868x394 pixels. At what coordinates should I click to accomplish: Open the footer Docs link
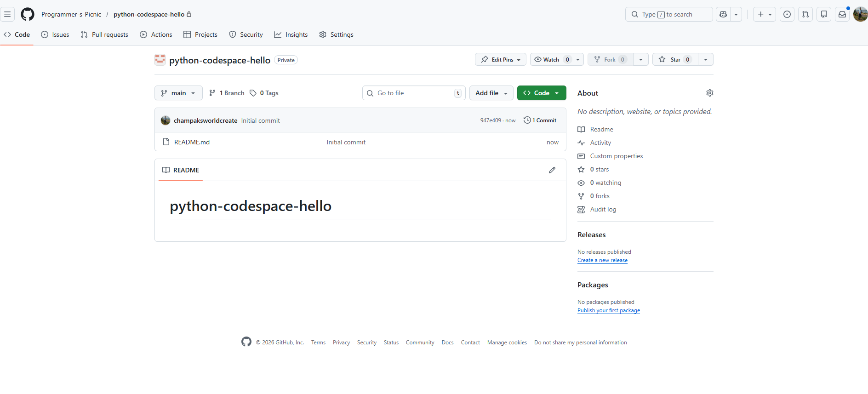pyautogui.click(x=447, y=343)
